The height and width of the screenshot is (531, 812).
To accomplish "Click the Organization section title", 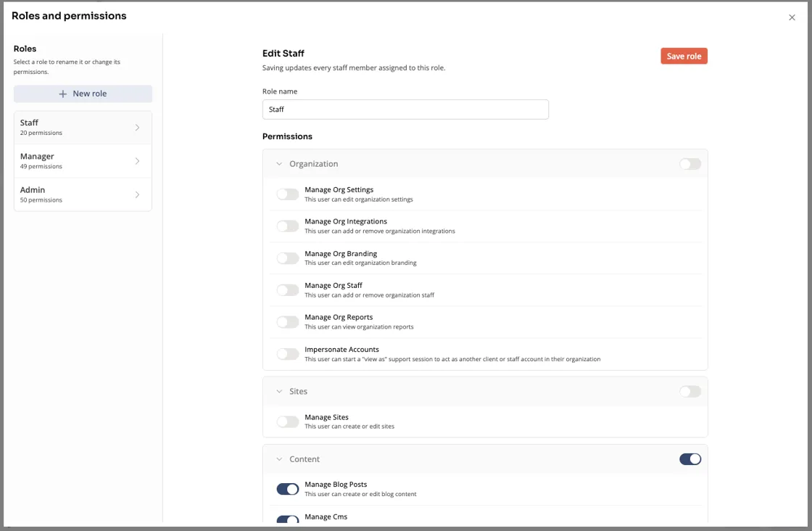I will [313, 164].
